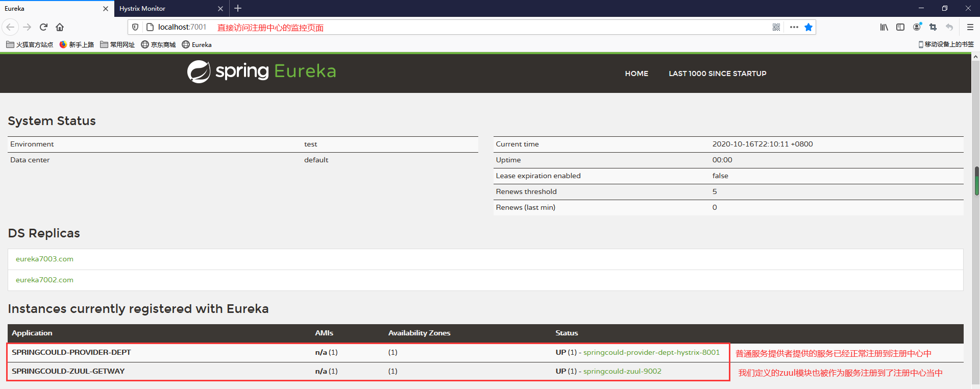Open a new browser tab
The height and width of the screenshot is (389, 980).
click(238, 8)
